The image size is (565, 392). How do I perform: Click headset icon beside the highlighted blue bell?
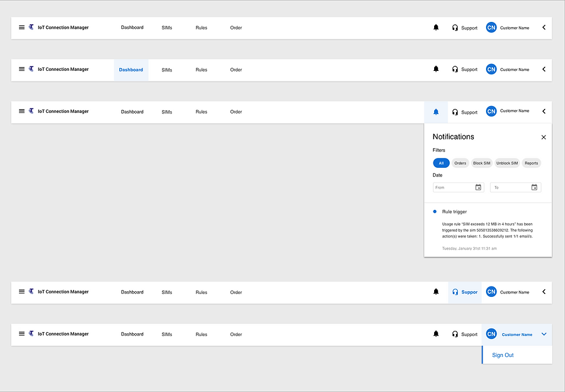(455, 112)
